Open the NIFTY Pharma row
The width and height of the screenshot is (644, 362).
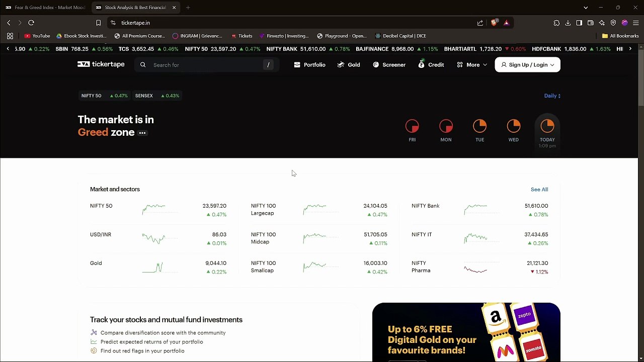480,267
